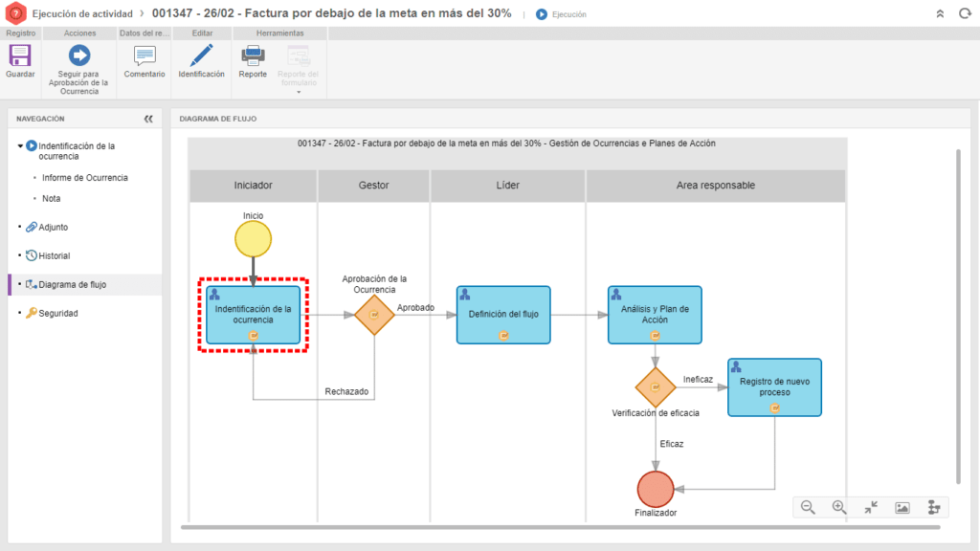This screenshot has width=980, height=551.
Task: Zoom out the flow diagram
Action: coord(808,508)
